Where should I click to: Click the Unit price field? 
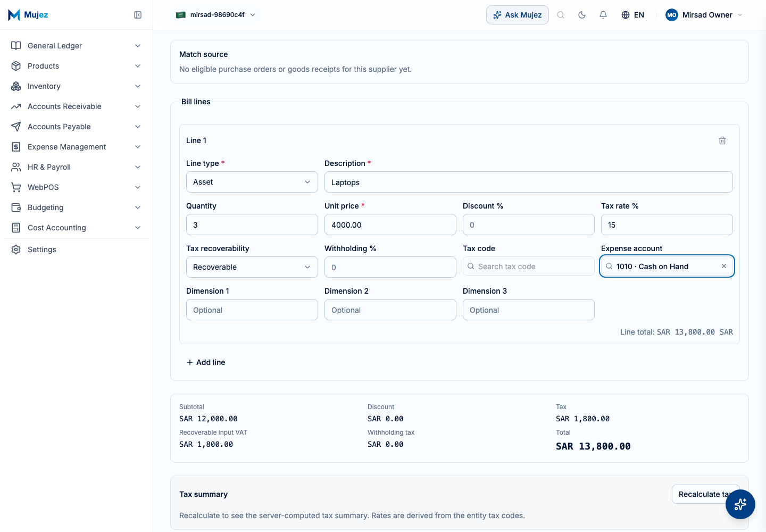coord(390,225)
